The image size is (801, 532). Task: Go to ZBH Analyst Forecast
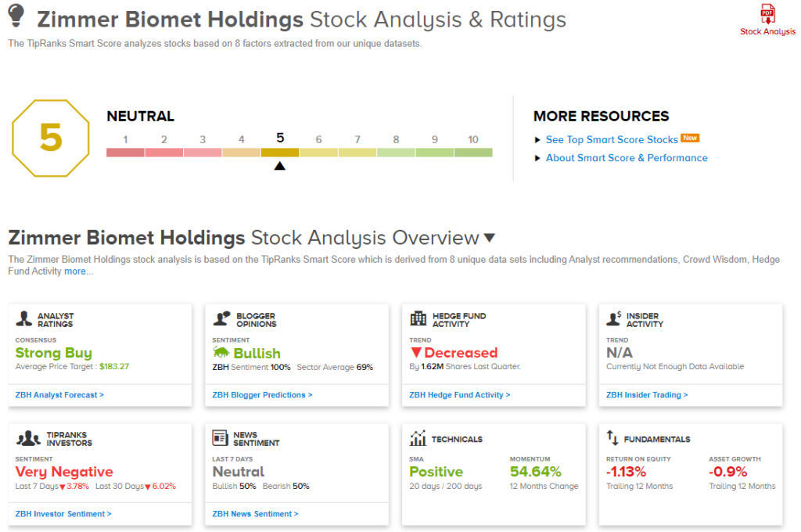coord(59,395)
